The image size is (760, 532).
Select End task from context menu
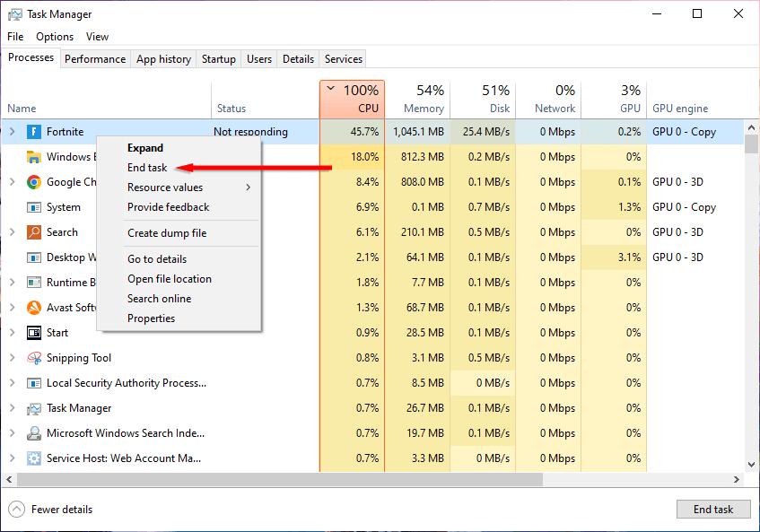point(147,168)
